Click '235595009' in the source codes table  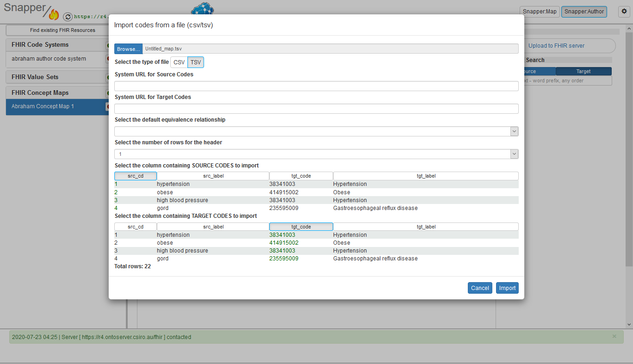click(x=284, y=208)
